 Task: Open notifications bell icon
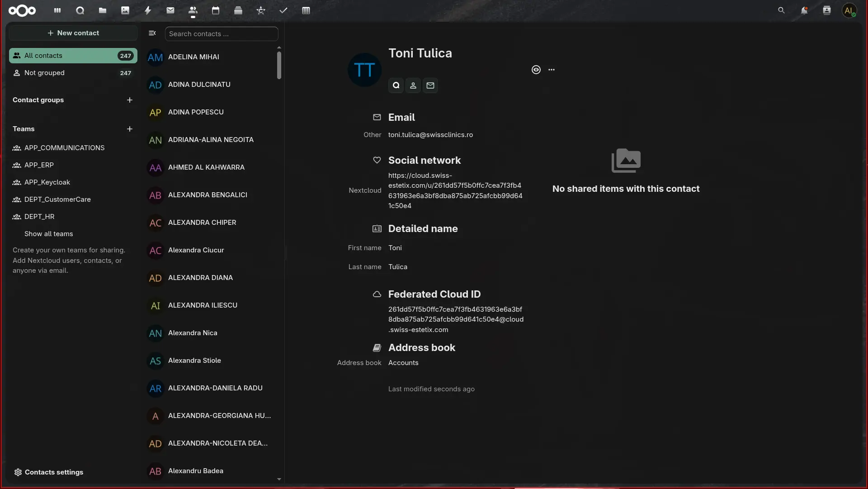point(804,10)
